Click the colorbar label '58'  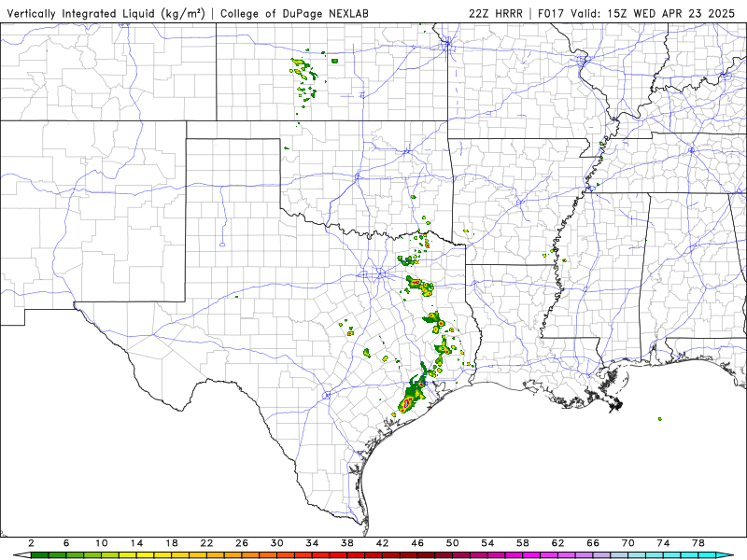(x=523, y=543)
